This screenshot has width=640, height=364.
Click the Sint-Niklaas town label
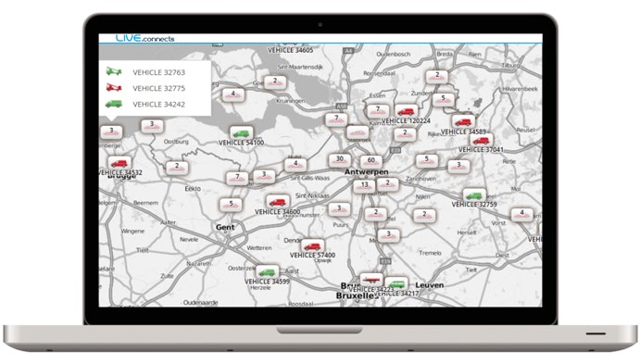[x=312, y=195]
